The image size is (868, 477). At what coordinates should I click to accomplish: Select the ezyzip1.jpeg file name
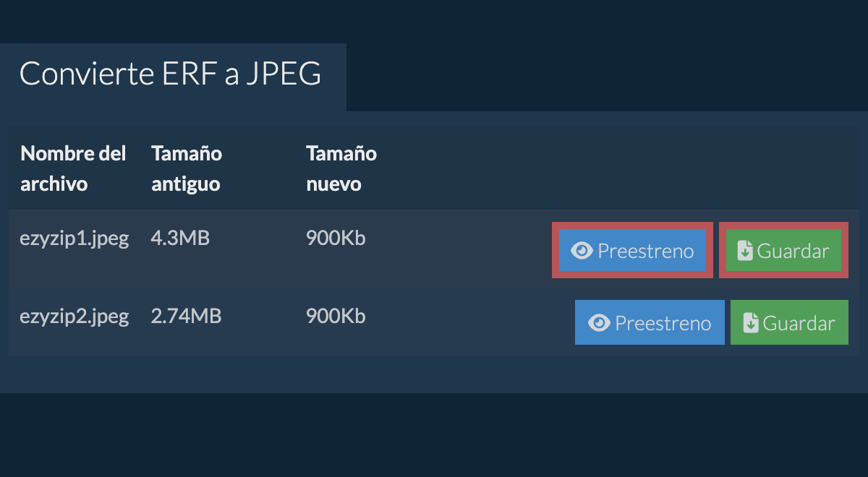74,239
